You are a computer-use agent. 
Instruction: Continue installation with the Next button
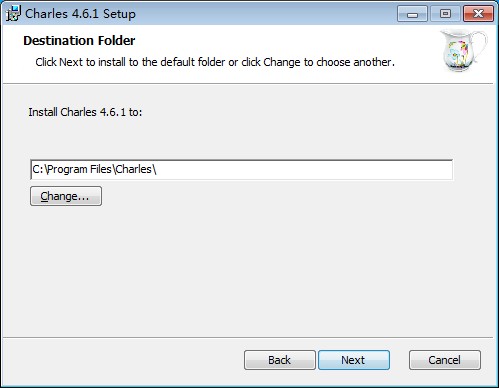click(354, 360)
